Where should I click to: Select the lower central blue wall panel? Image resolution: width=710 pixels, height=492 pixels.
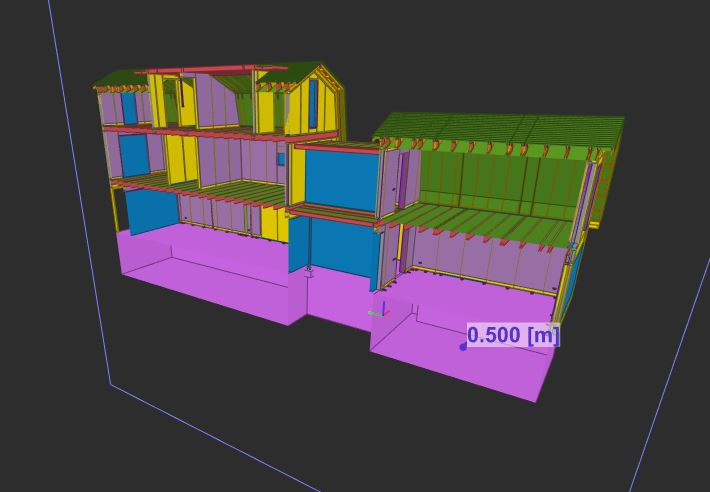click(x=340, y=250)
